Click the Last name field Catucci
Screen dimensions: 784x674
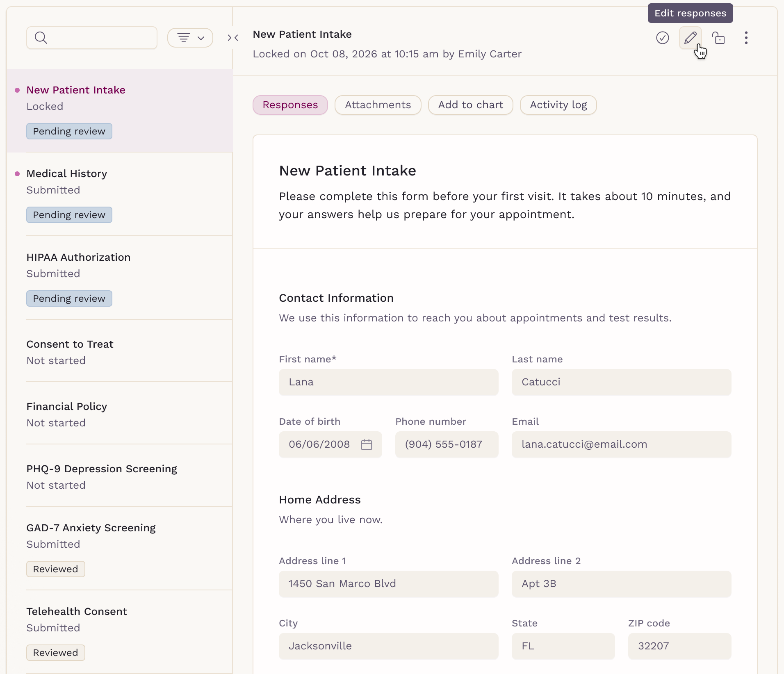[622, 382]
